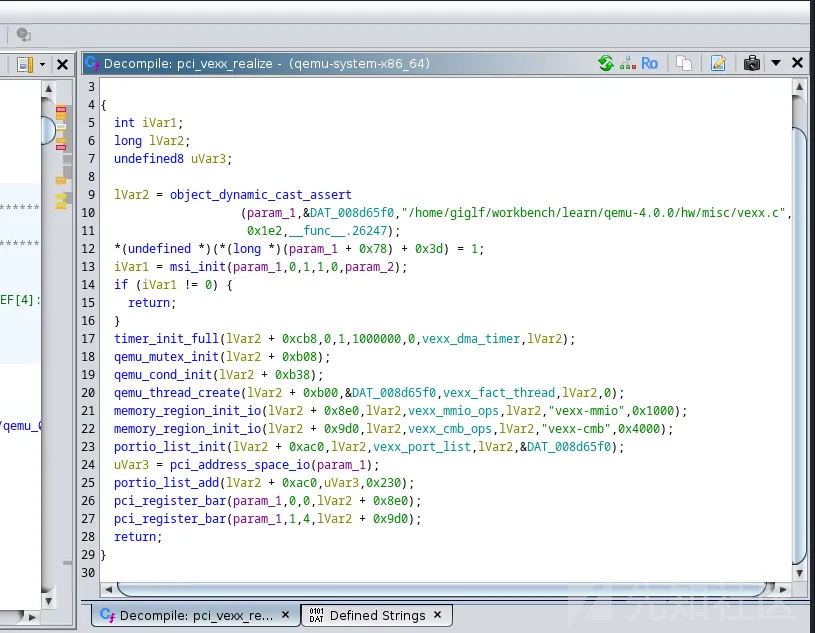Close the Defined Strings tab

point(438,615)
